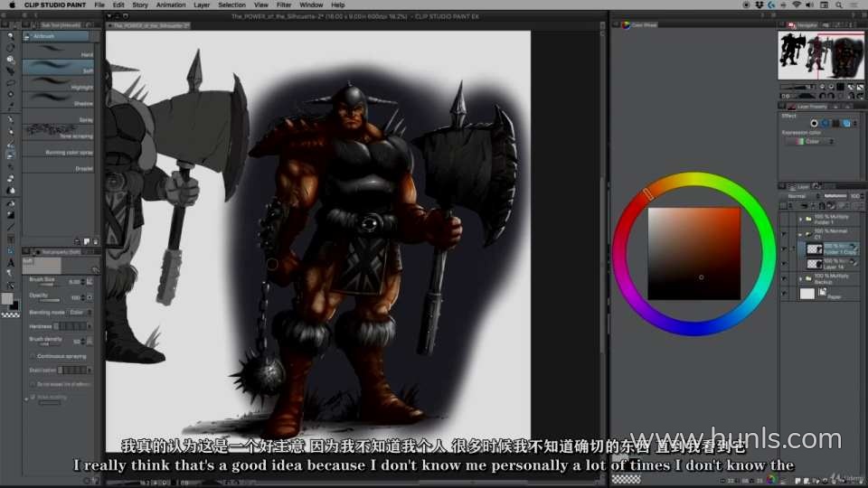
Task: Open the Animation menu
Action: (171, 5)
